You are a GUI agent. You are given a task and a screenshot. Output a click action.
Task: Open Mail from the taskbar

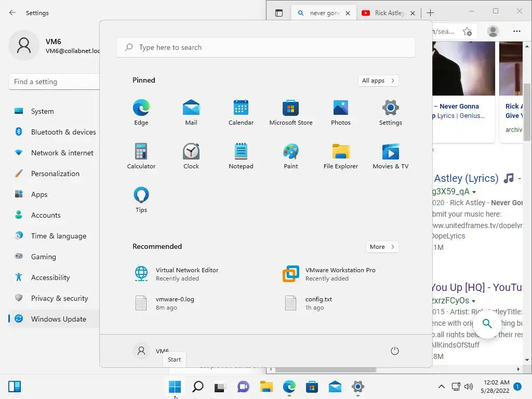point(335,387)
